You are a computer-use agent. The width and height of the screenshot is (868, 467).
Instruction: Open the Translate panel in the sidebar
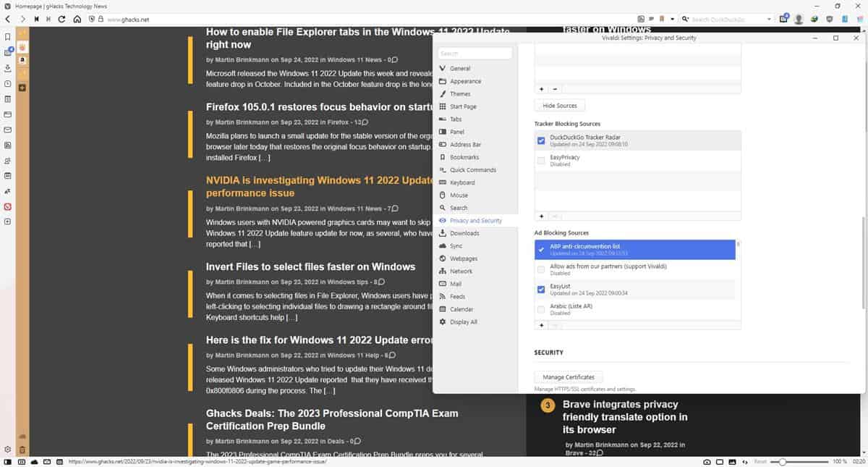(7, 191)
